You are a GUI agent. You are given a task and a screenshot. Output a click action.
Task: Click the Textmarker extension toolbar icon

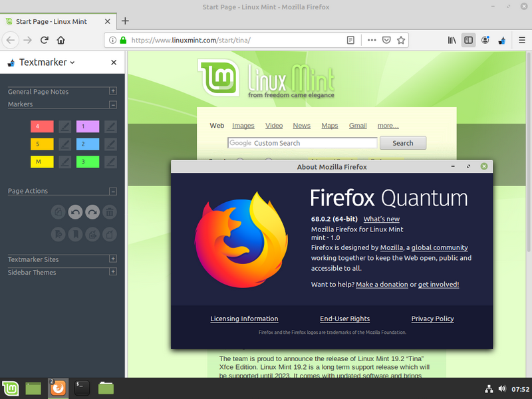[x=502, y=41]
